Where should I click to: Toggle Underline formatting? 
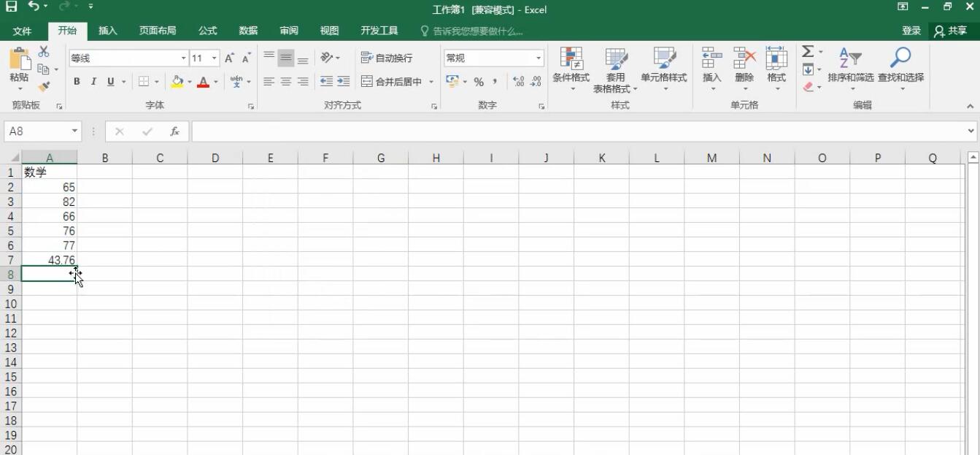(111, 82)
